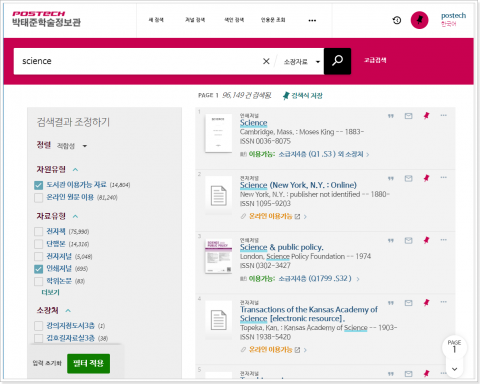This screenshot has height=384, width=480.
Task: Click the green 필터 적용 button
Action: click(88, 363)
